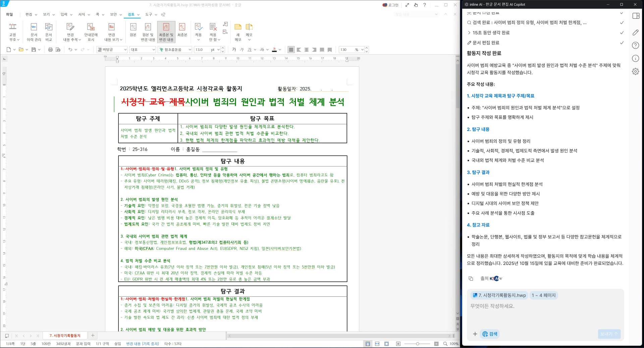
Task: Toggle bold formatting in the toolbar
Action: click(x=234, y=50)
